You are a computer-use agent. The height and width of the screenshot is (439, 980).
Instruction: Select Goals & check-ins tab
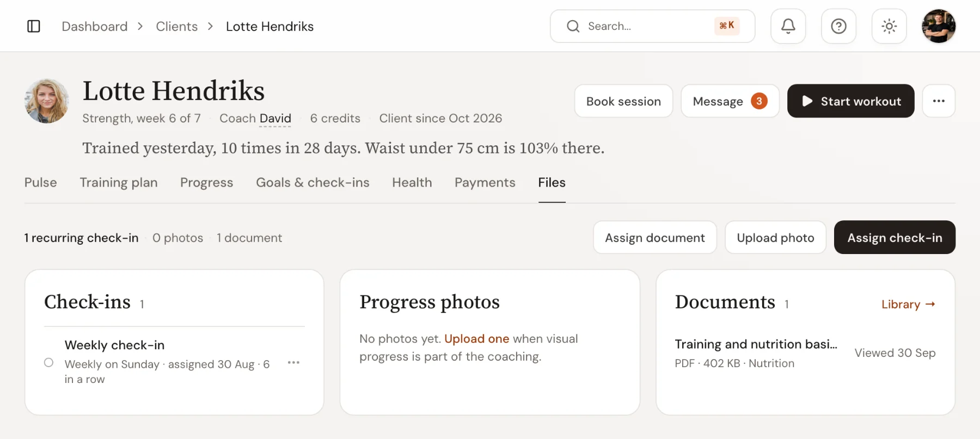click(313, 183)
